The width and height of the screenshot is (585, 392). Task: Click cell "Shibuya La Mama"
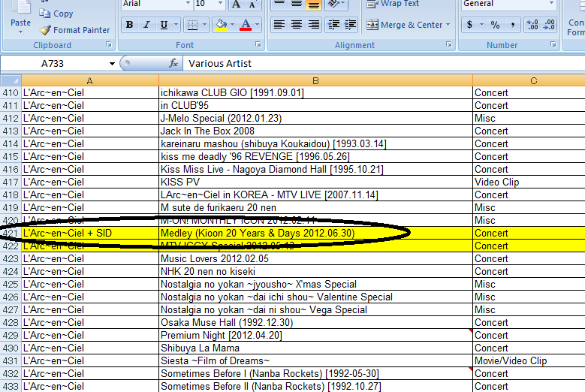[315, 348]
